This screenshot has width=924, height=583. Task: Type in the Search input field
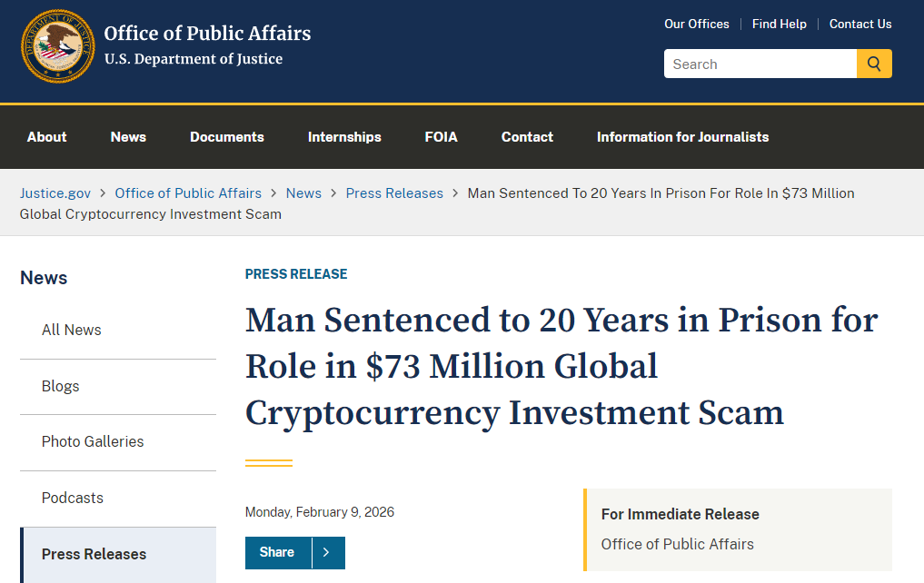(760, 64)
